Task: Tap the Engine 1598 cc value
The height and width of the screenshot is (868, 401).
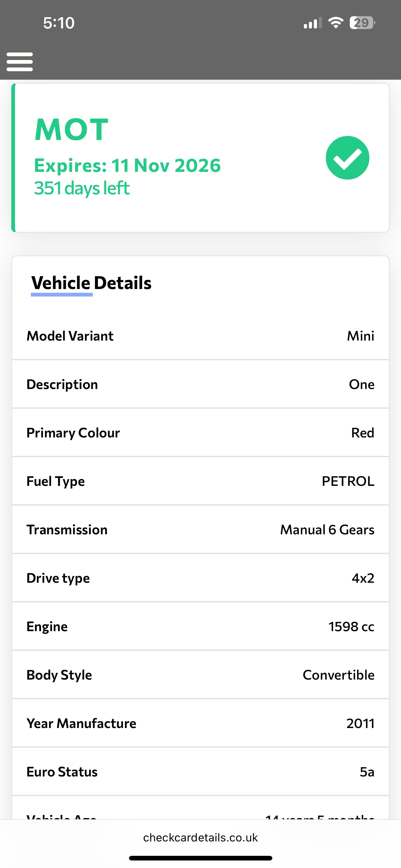Action: [x=351, y=627]
